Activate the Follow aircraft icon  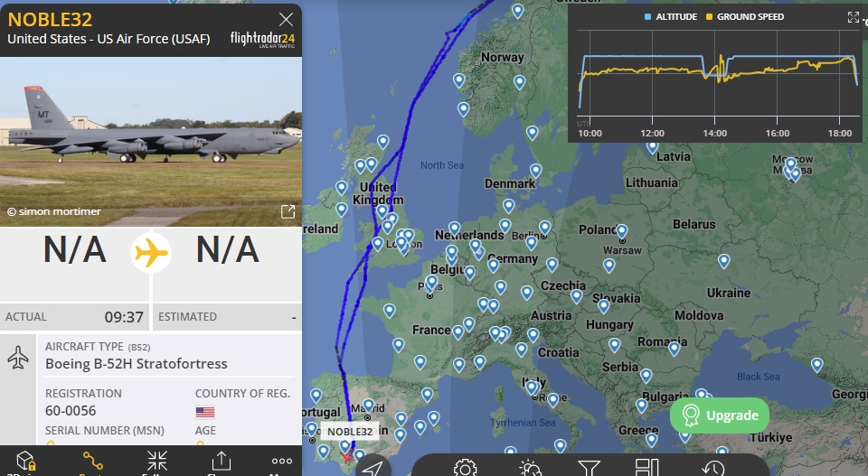157,461
